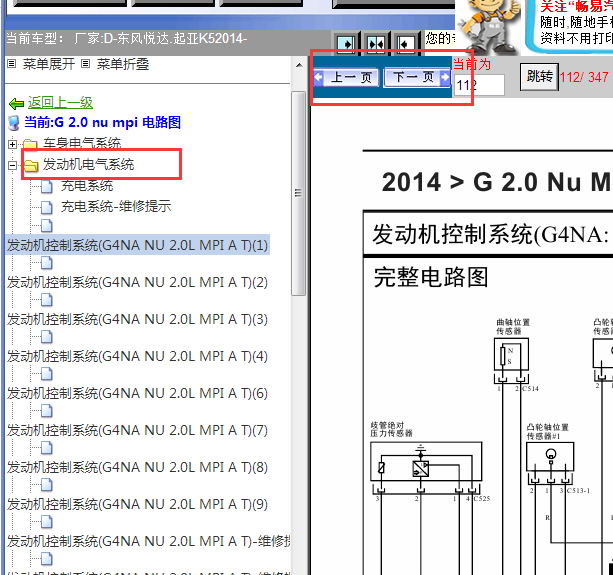Open the 充电系统 document
The image size is (613, 575).
click(87, 185)
